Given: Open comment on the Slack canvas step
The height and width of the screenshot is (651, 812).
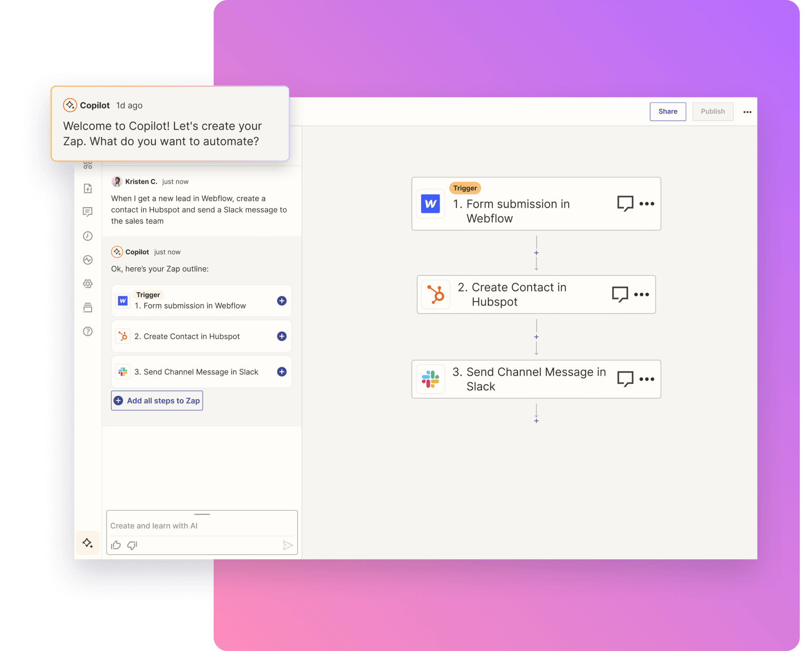Looking at the screenshot, I should pyautogui.click(x=625, y=379).
